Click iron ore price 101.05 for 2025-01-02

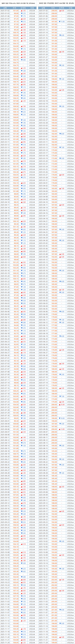[x=16, y=11]
